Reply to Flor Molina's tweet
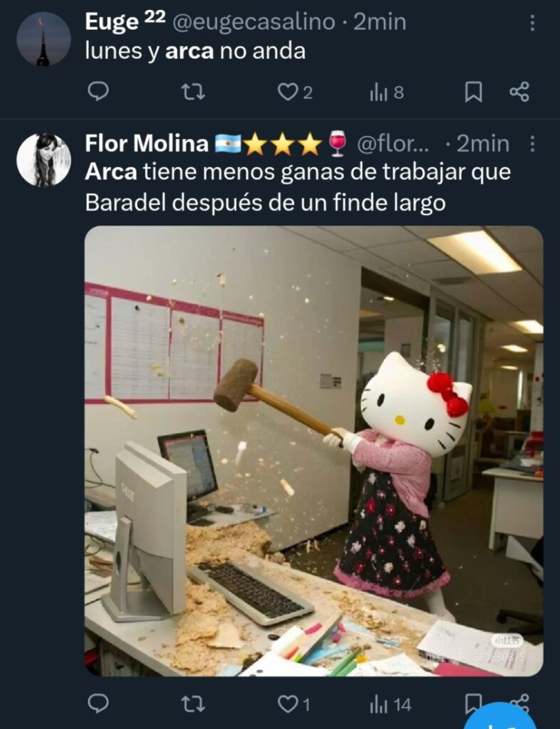560x729 pixels. coord(98,704)
